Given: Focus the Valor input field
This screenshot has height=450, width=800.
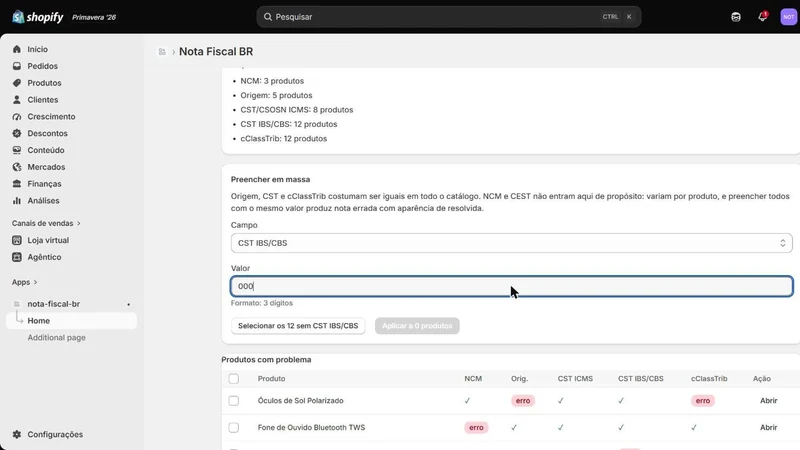Looking at the screenshot, I should (512, 286).
